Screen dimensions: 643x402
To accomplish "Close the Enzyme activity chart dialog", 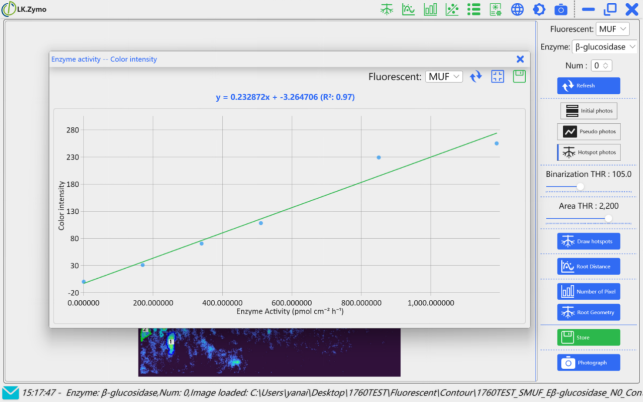I will pos(520,59).
